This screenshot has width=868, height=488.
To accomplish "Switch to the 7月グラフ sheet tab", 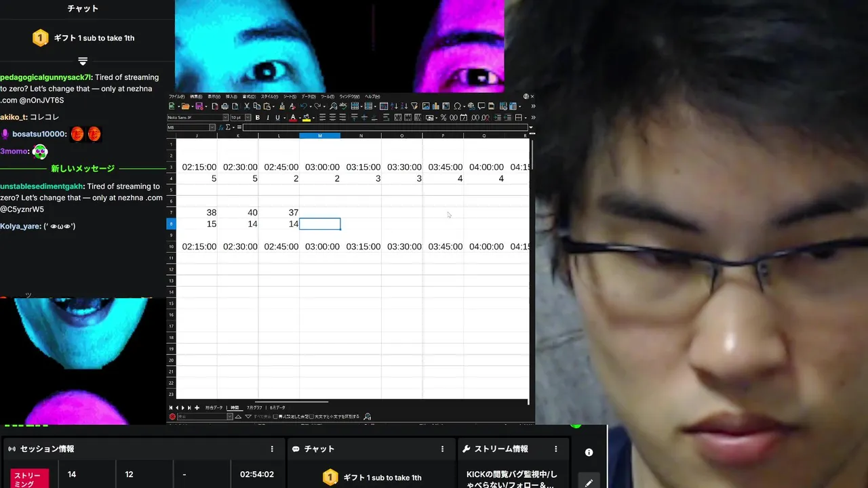I will [x=254, y=408].
